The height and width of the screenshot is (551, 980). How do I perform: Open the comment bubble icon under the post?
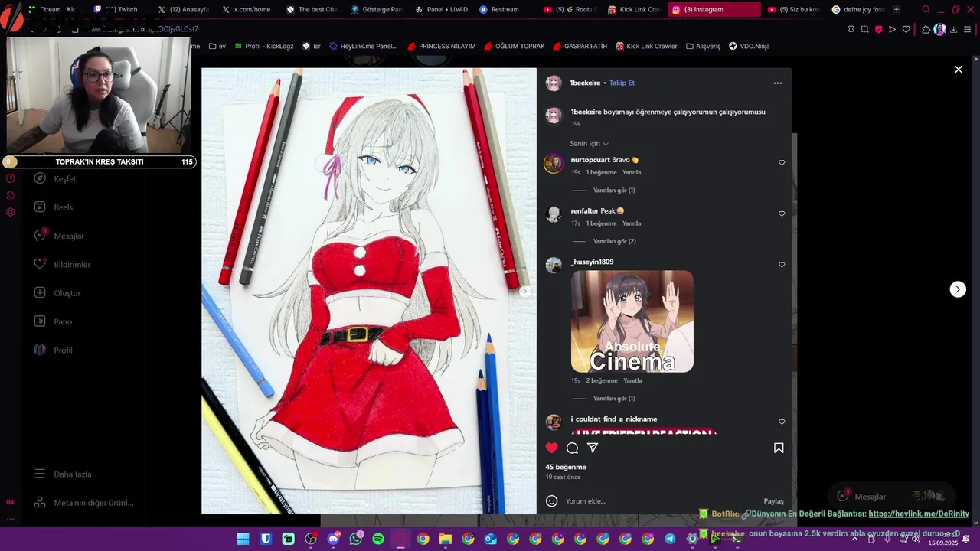(x=572, y=448)
